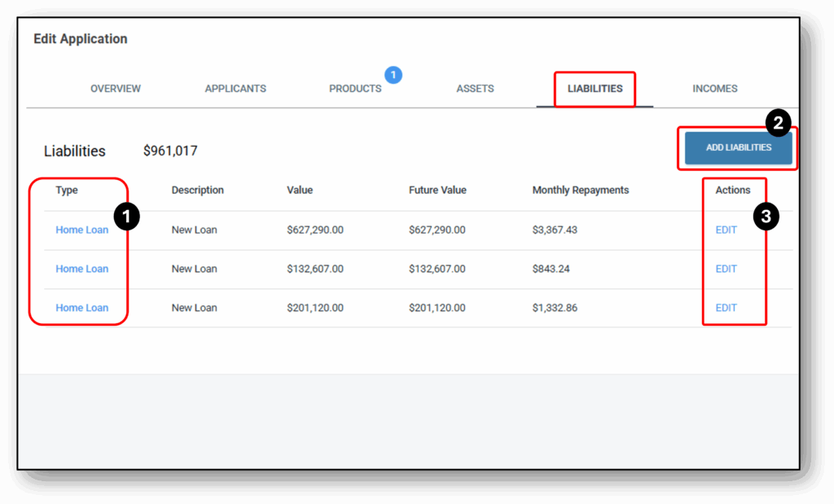Go to the Products tab

pyautogui.click(x=355, y=89)
